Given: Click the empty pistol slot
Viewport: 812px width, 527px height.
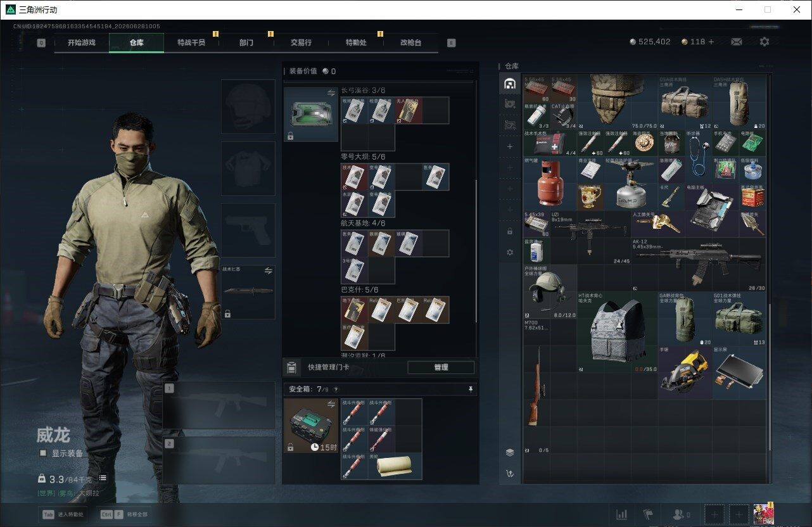Looking at the screenshot, I should coord(248,231).
